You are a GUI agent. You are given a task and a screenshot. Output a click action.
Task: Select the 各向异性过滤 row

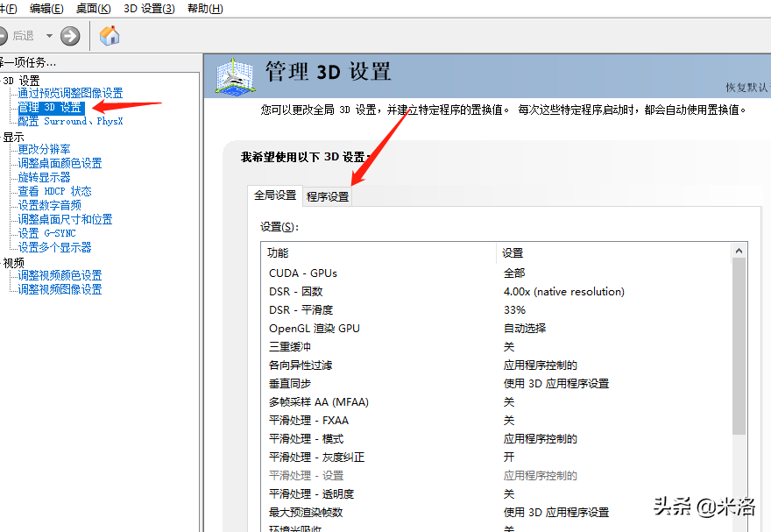[x=497, y=365]
